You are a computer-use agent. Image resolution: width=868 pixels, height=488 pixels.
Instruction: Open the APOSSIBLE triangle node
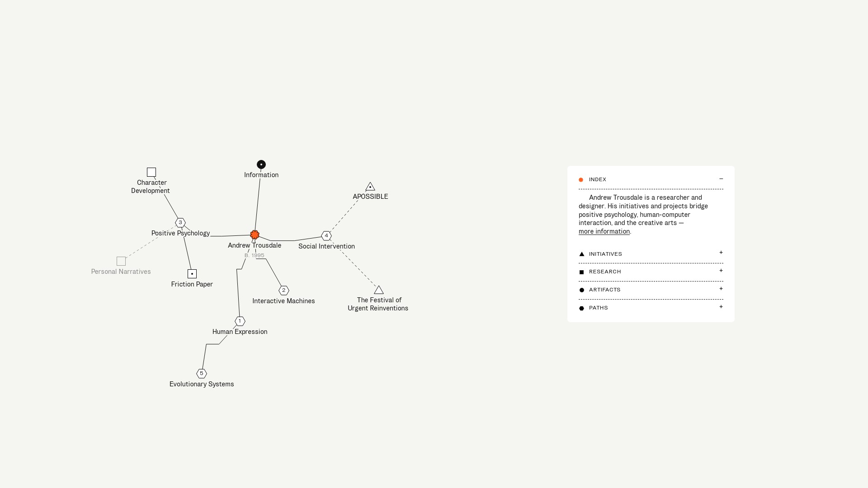pyautogui.click(x=370, y=187)
